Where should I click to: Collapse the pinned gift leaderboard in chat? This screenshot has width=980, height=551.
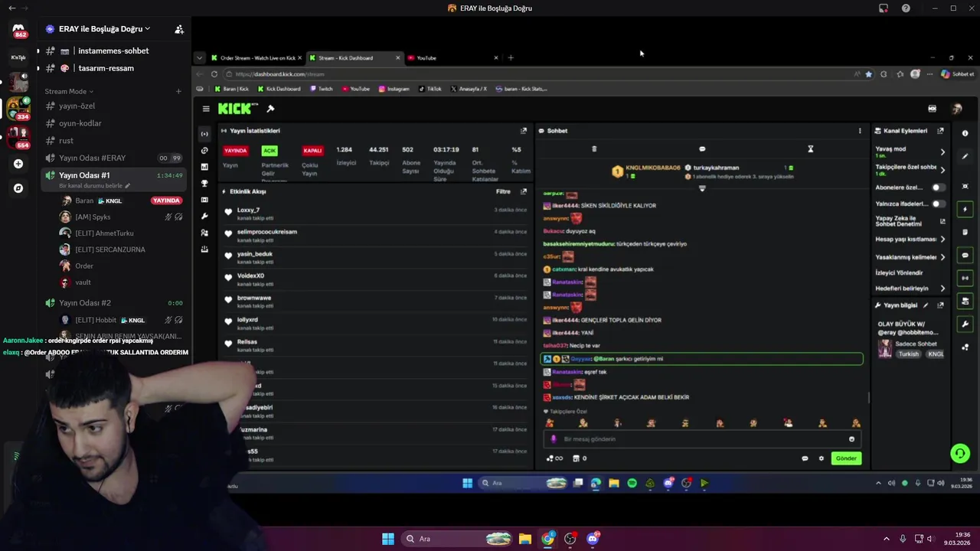702,188
